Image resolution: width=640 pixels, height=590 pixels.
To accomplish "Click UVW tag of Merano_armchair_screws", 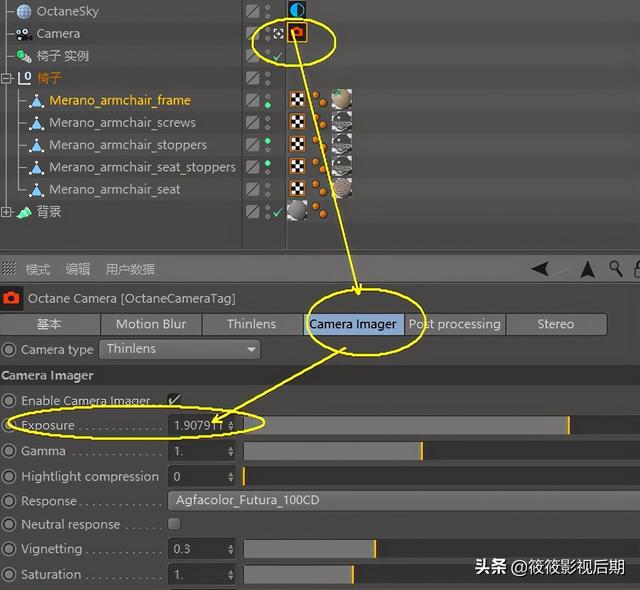I will click(297, 122).
